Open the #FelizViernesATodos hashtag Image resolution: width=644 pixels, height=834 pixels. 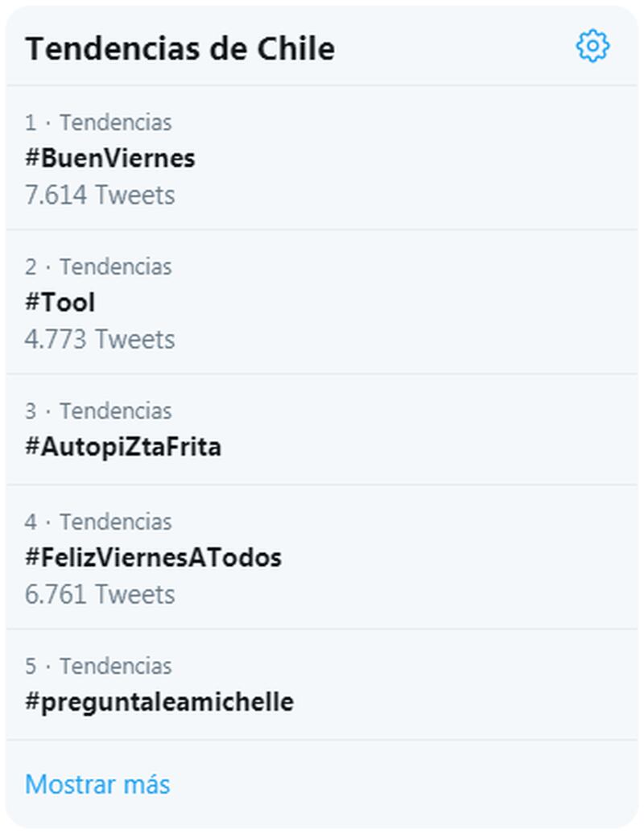(153, 557)
